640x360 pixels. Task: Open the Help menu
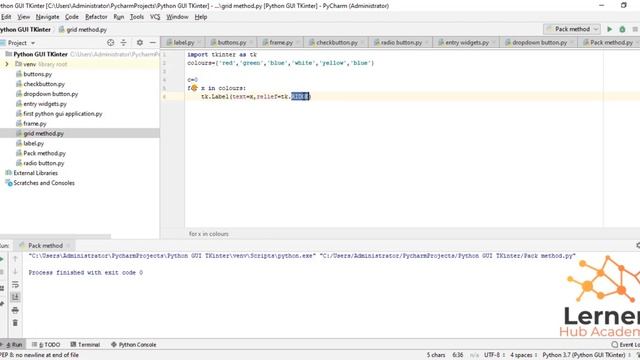coord(200,17)
